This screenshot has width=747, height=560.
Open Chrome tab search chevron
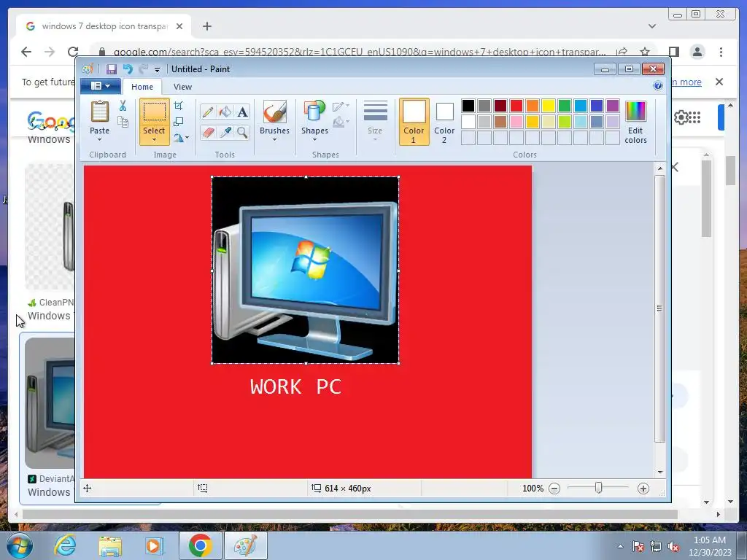pyautogui.click(x=652, y=26)
